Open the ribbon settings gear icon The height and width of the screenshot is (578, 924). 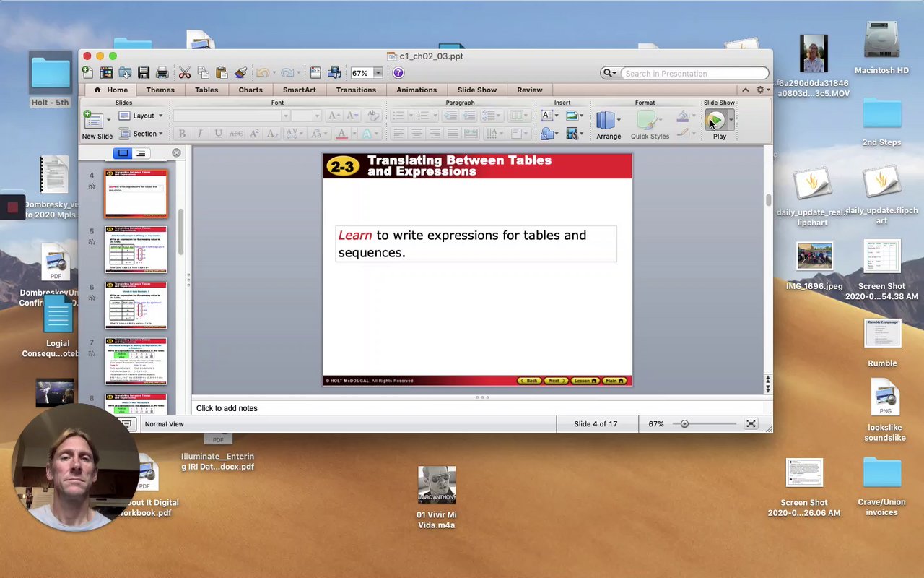click(759, 90)
